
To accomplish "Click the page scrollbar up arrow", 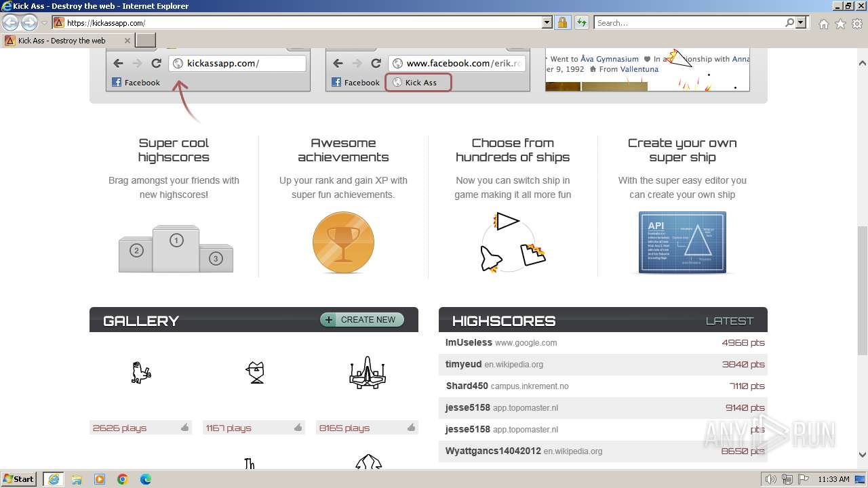I will pyautogui.click(x=862, y=64).
